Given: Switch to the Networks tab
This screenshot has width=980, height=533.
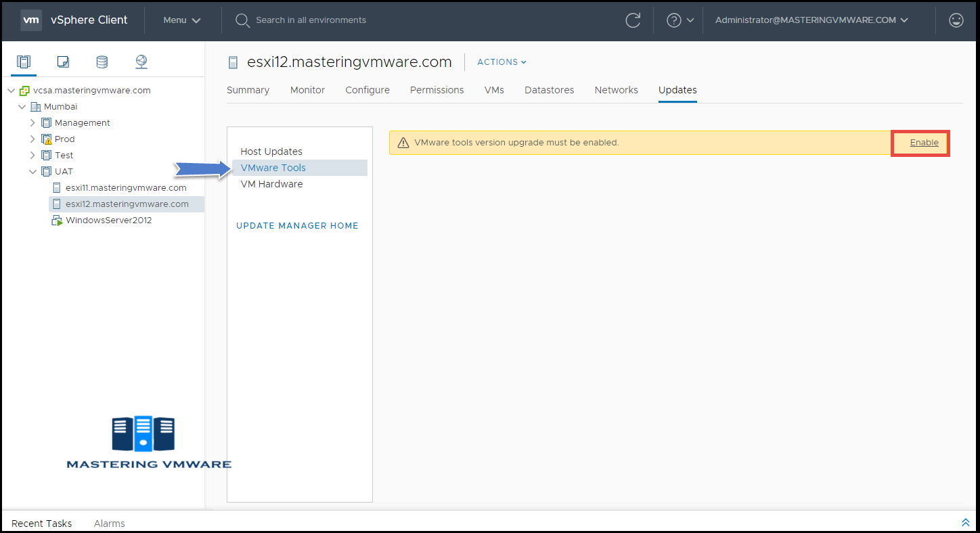Looking at the screenshot, I should [x=617, y=90].
